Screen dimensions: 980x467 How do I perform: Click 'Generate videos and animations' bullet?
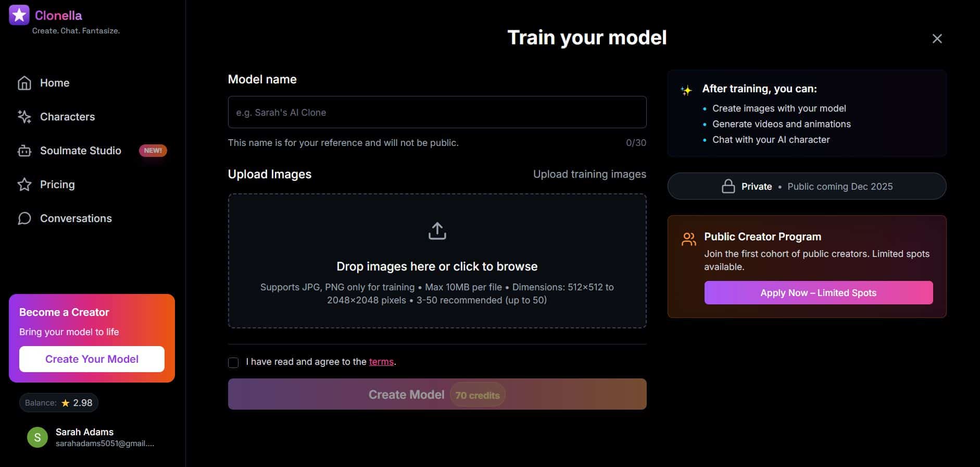(x=782, y=124)
